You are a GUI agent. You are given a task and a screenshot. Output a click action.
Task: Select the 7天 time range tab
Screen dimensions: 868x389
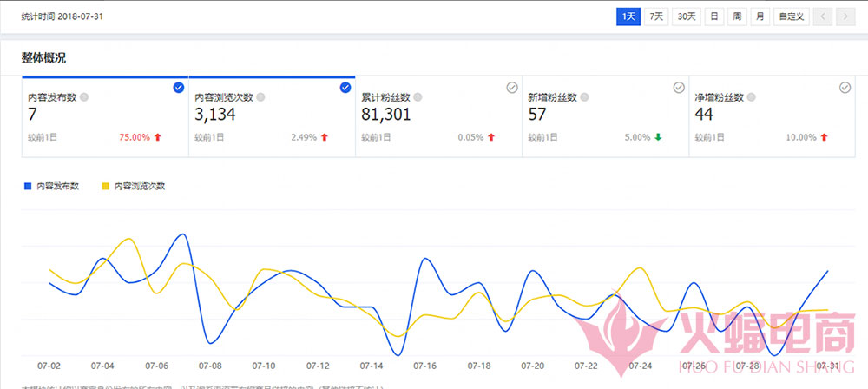(655, 16)
